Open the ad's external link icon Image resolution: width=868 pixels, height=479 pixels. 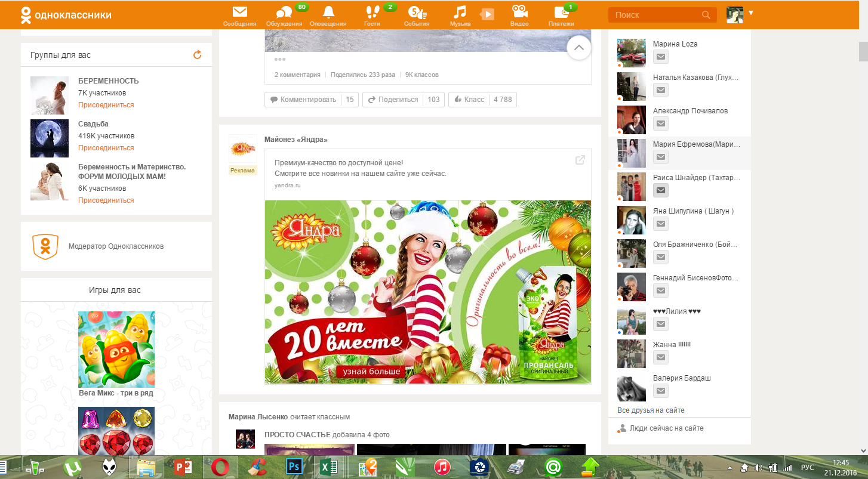pyautogui.click(x=580, y=160)
